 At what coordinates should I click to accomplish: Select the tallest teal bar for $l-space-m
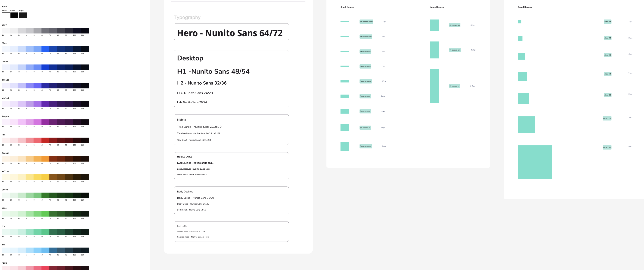click(x=434, y=86)
